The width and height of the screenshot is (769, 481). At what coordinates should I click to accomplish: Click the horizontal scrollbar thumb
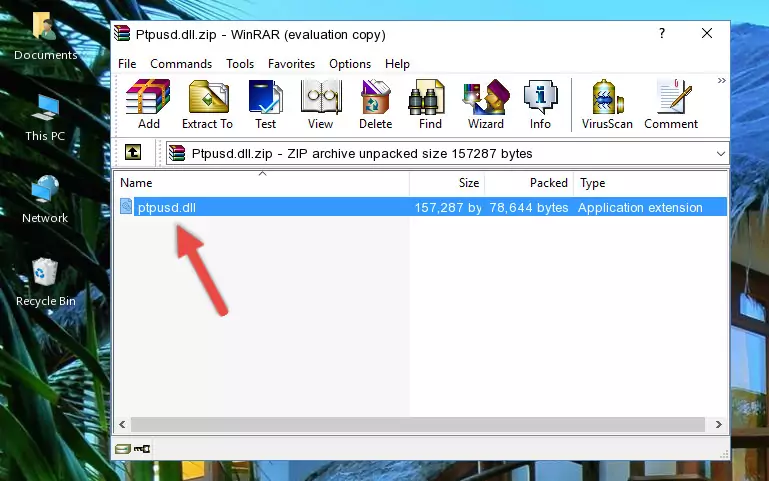418,424
